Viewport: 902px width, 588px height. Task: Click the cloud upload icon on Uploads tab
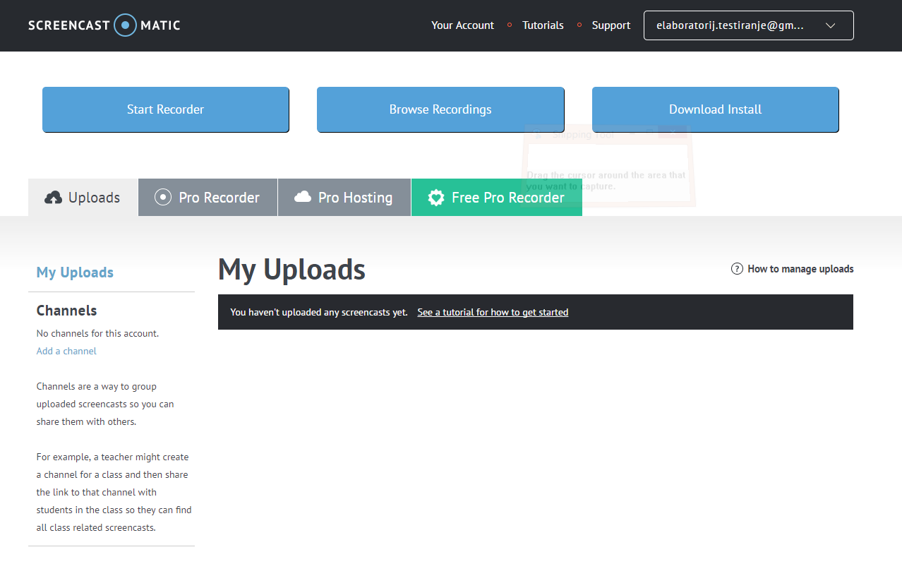coord(53,198)
